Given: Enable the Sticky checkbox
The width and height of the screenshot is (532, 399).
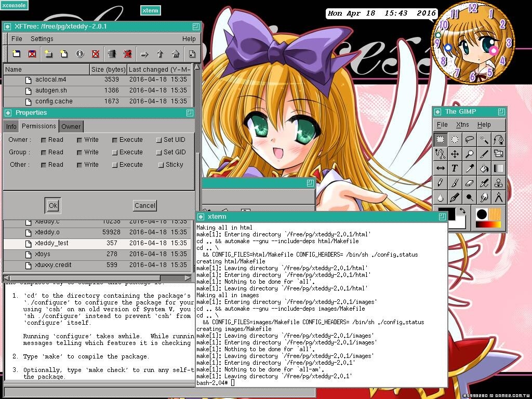Looking at the screenshot, I should click(161, 165).
